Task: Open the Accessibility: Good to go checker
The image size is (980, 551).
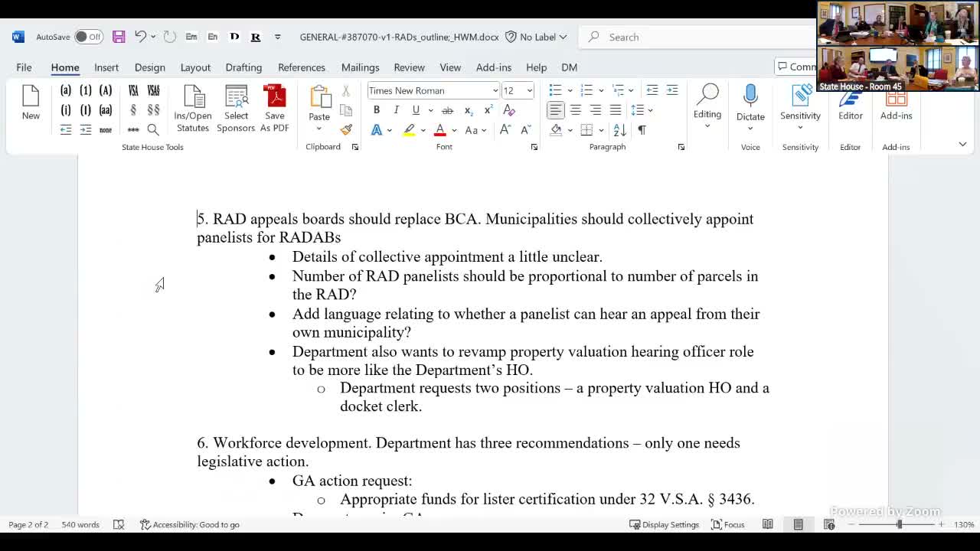Action: point(191,524)
